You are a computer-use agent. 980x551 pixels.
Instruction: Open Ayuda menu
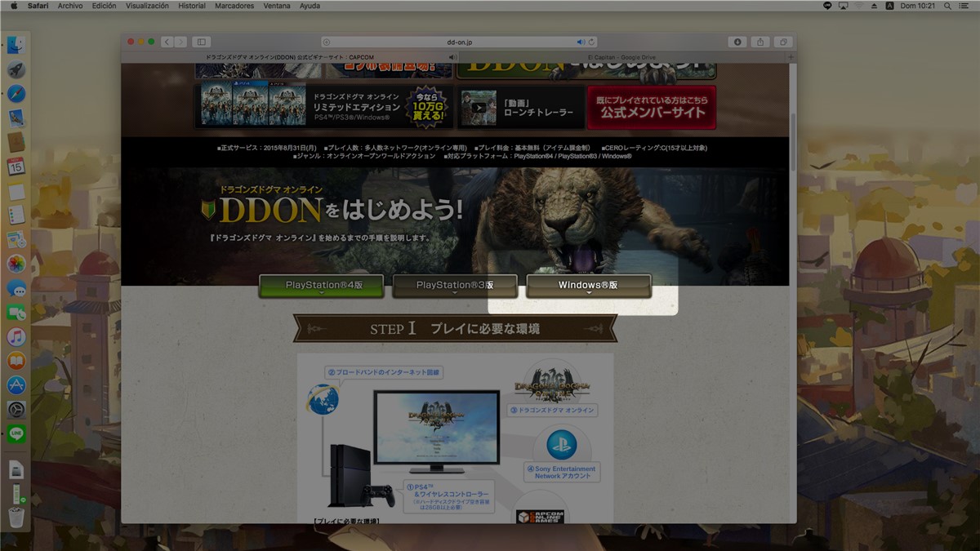tap(310, 6)
